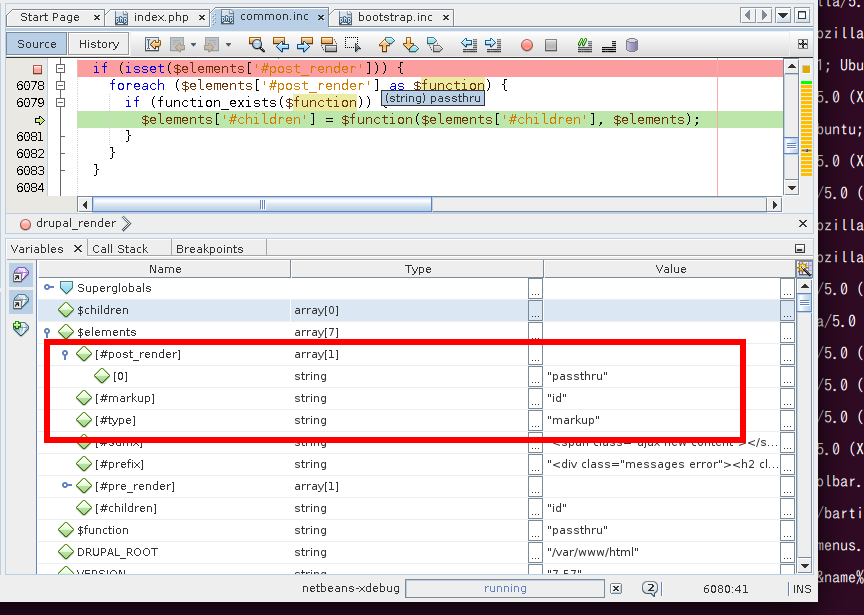Sort by the Name column header

pos(165,269)
